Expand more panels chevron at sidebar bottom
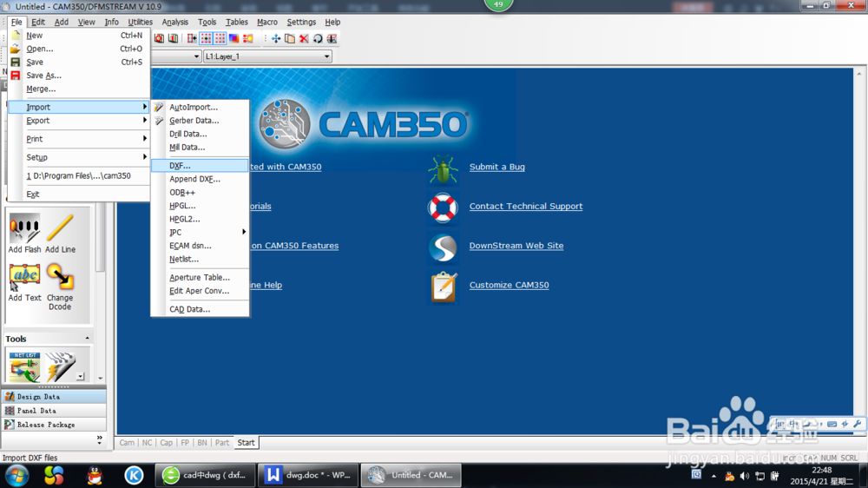 (100, 439)
